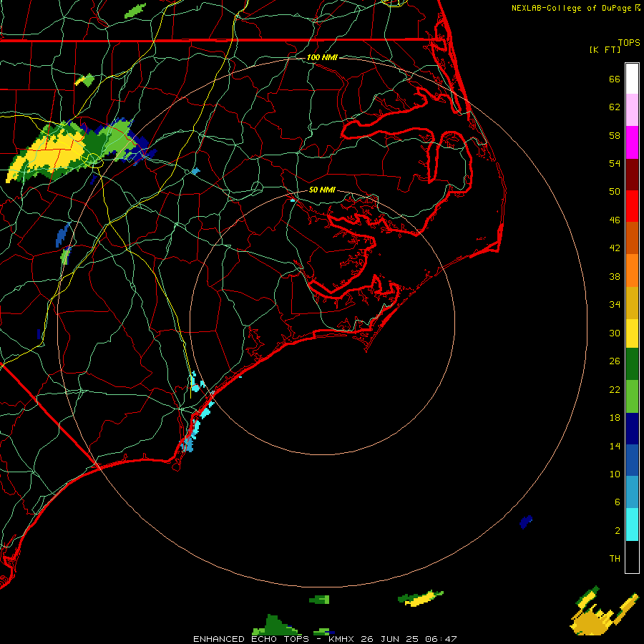Pick the dark orange (burnt) legend swatch
The width and height of the screenshot is (644, 644).
[x=632, y=238]
